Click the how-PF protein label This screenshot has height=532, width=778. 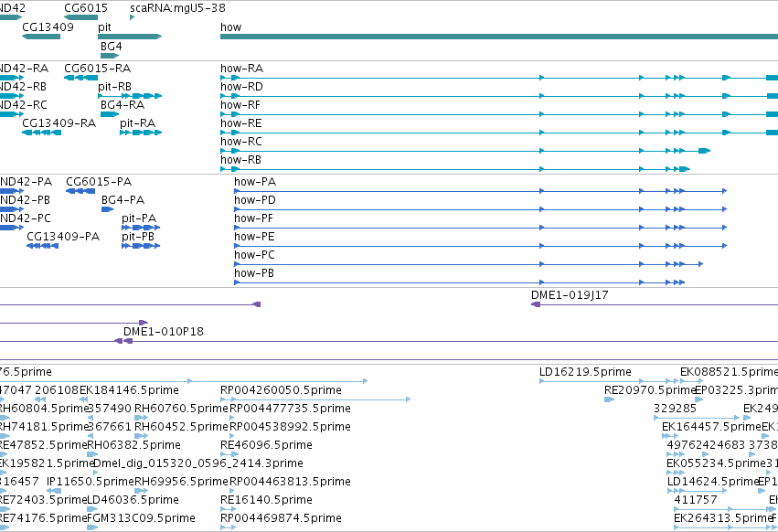pos(253,218)
